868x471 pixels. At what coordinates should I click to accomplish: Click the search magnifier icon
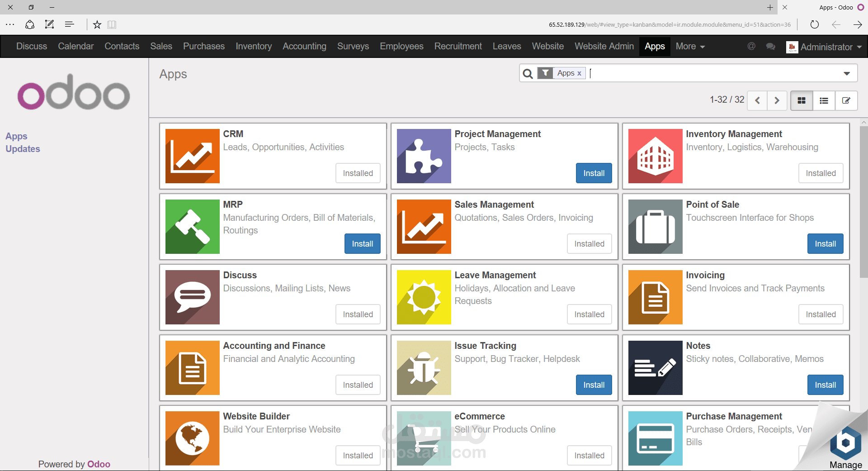[x=527, y=73]
